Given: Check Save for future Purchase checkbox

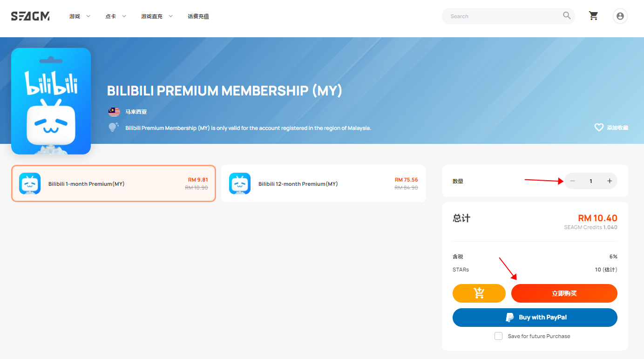Looking at the screenshot, I should click(498, 336).
